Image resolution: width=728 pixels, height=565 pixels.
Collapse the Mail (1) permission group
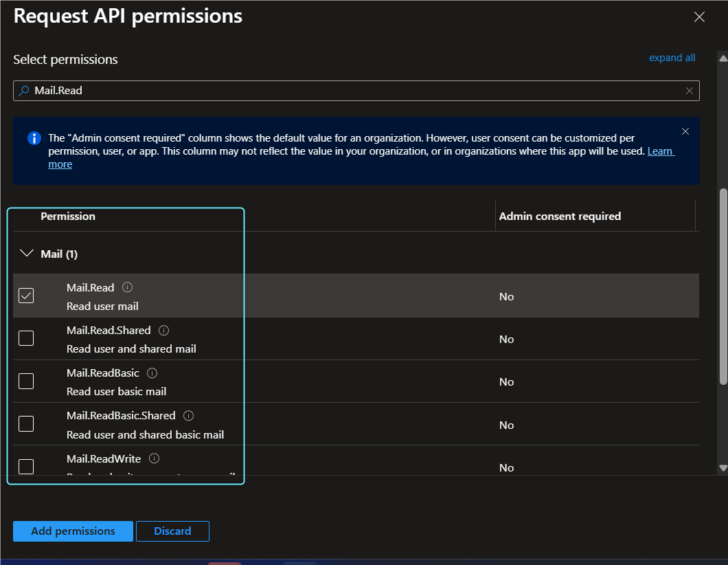27,254
